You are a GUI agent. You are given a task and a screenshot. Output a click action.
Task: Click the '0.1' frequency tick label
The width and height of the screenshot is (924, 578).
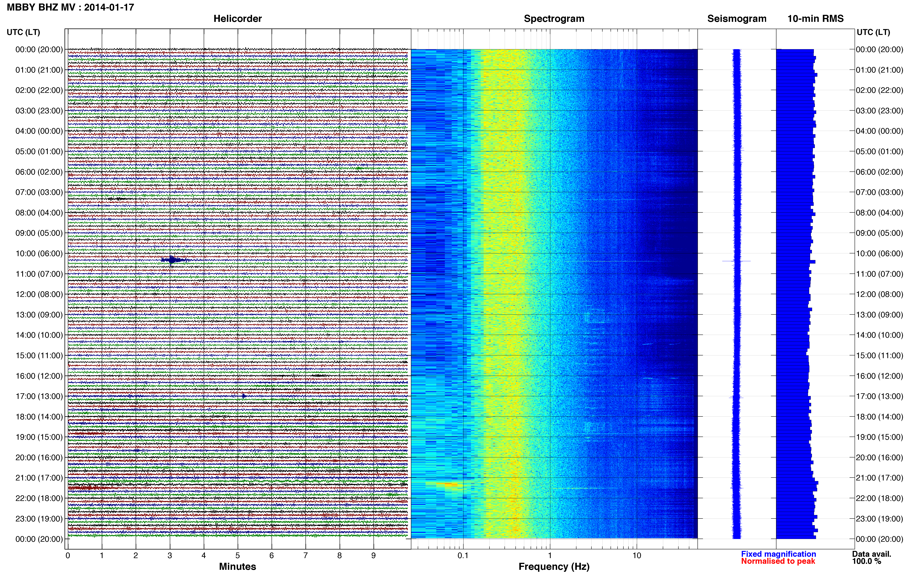pyautogui.click(x=463, y=555)
